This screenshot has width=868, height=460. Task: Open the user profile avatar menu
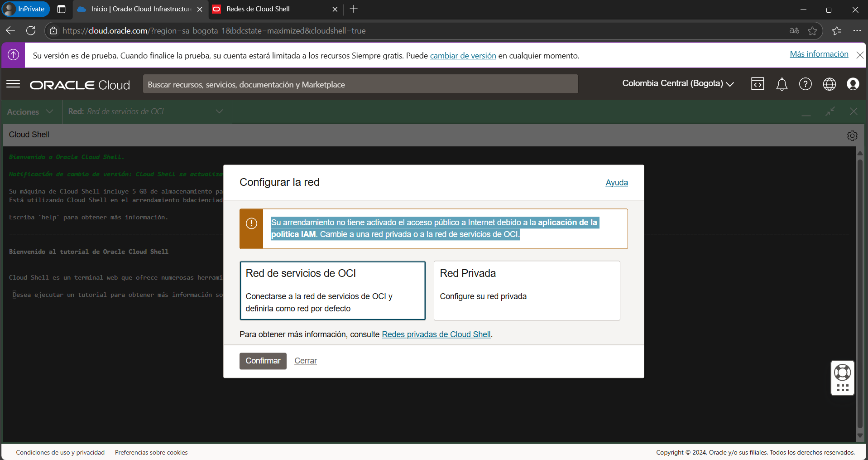(x=853, y=84)
